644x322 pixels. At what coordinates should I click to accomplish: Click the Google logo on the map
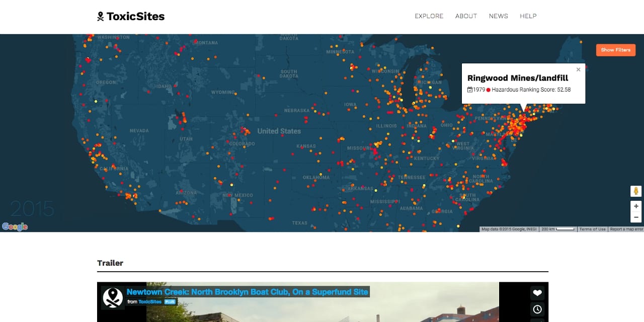14,226
